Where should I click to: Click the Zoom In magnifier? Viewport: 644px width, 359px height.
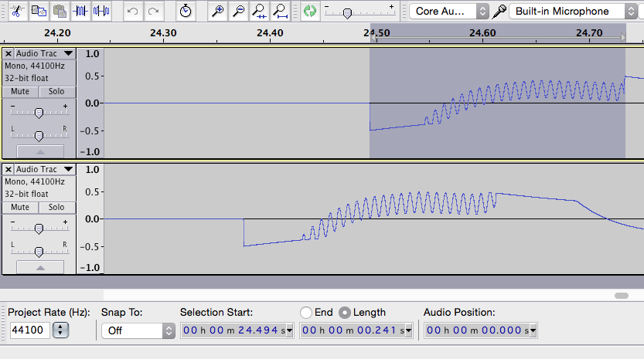click(x=219, y=11)
